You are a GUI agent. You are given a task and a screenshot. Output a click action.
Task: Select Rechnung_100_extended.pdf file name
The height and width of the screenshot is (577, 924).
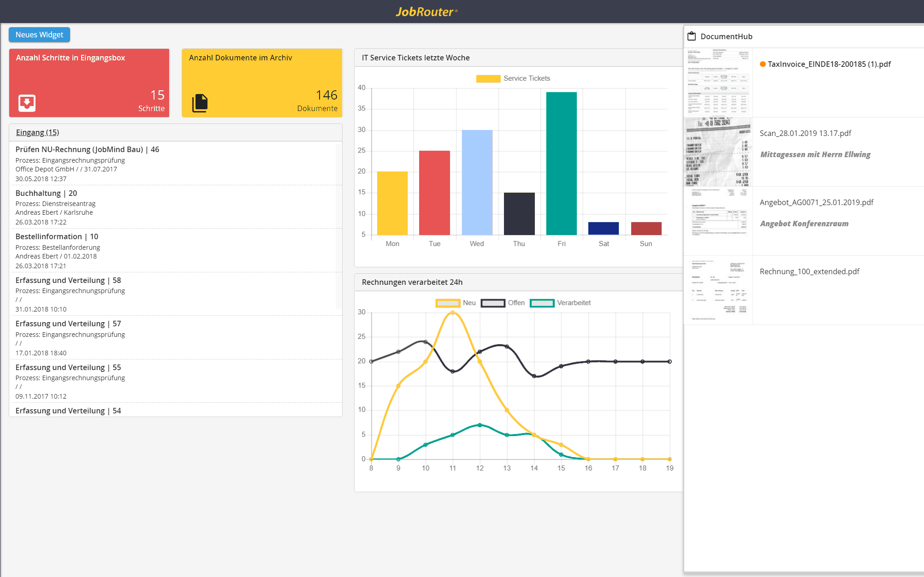(810, 271)
